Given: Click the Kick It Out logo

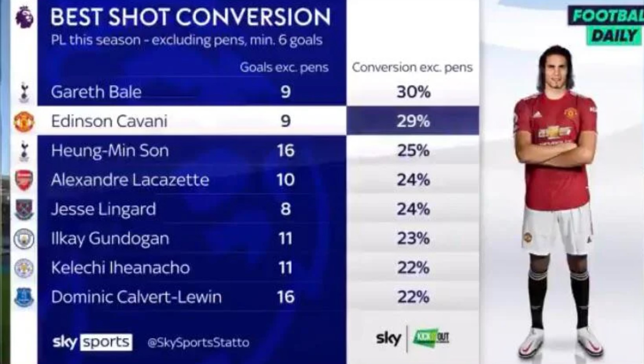Looking at the screenshot, I should pos(431,338).
